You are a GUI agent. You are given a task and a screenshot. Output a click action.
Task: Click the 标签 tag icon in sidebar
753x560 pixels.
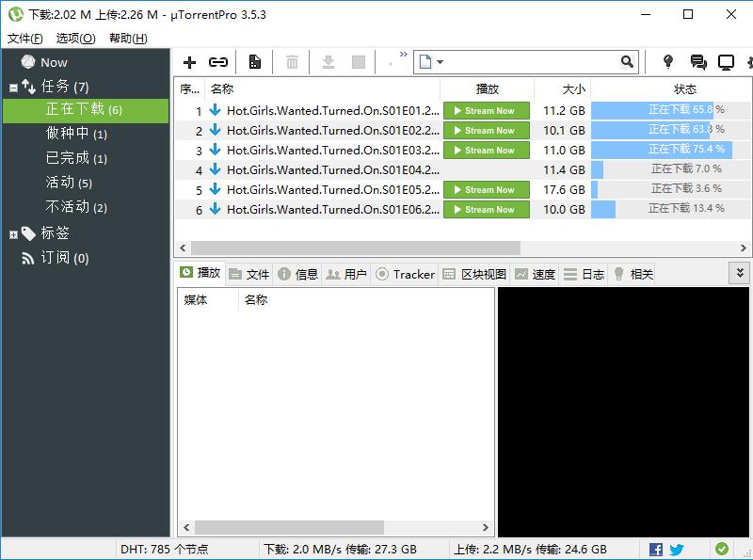28,233
